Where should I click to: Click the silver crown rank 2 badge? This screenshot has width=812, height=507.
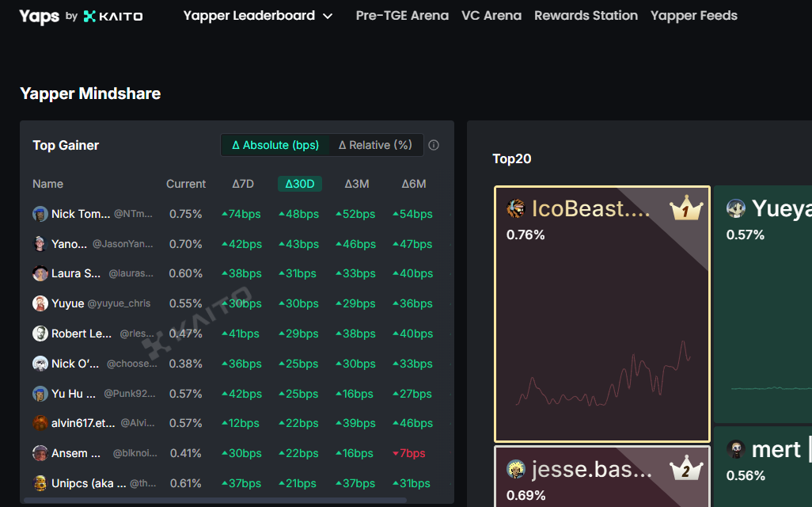click(x=685, y=469)
